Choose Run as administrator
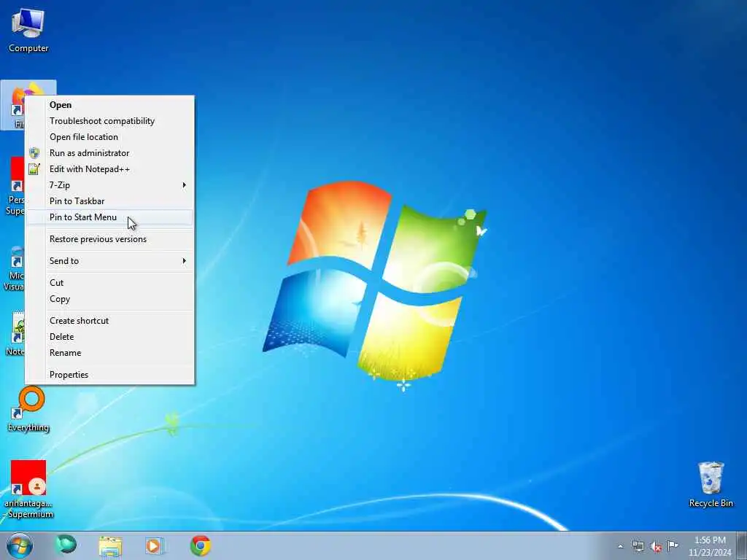Viewport: 747px width, 560px height. [x=109, y=153]
